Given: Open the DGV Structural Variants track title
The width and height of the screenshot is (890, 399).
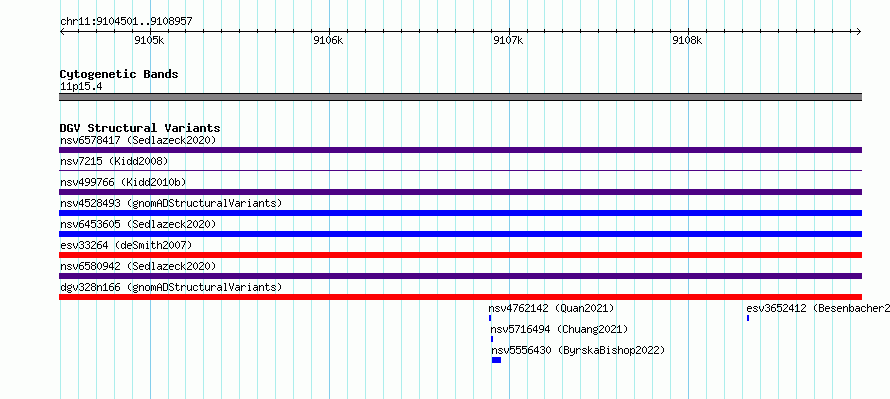Looking at the screenshot, I should tap(140, 128).
